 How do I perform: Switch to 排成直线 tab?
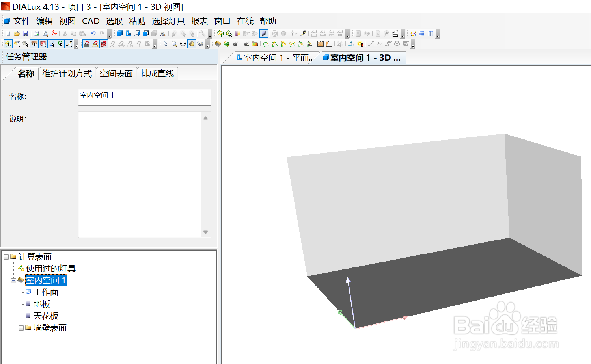pos(157,74)
